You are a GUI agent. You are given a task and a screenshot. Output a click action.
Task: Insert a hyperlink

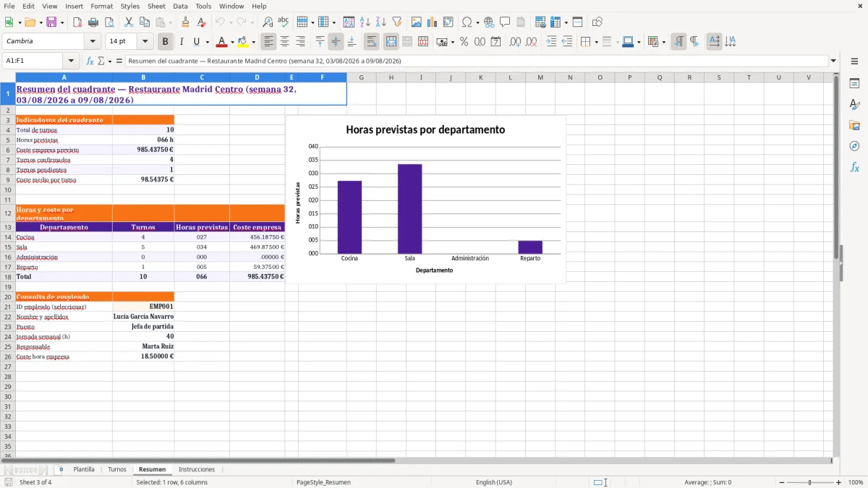tap(489, 22)
